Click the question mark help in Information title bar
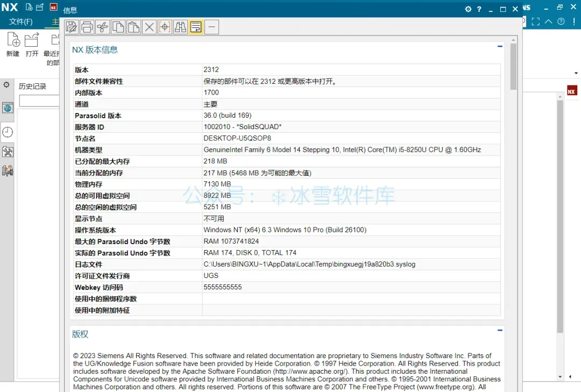 (479, 9)
